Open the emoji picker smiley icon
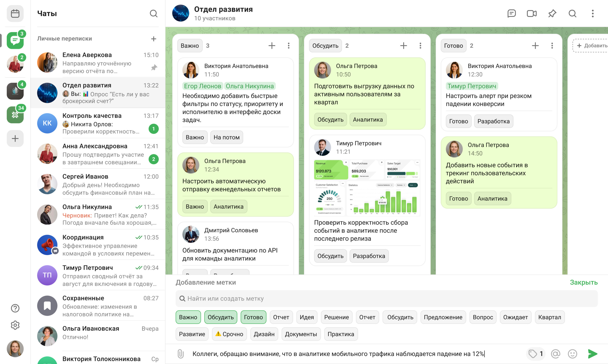 click(x=572, y=354)
